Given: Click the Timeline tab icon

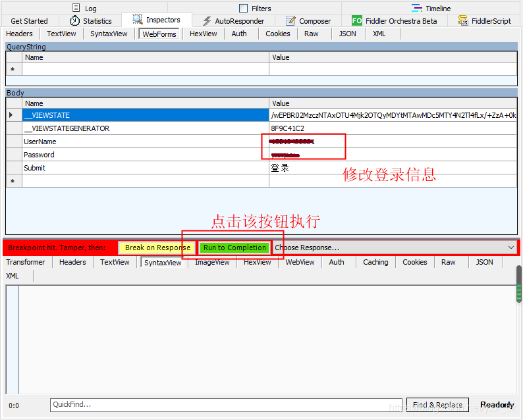Looking at the screenshot, I should [x=416, y=8].
